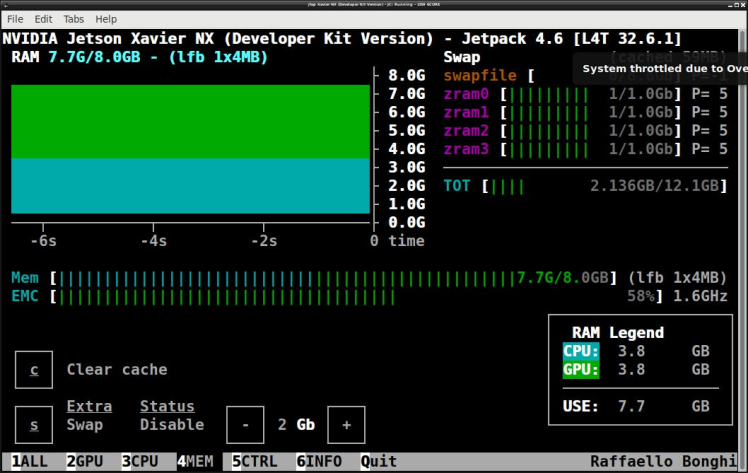The height and width of the screenshot is (473, 748).
Task: Click Quit in the bottom bar
Action: tap(379, 462)
